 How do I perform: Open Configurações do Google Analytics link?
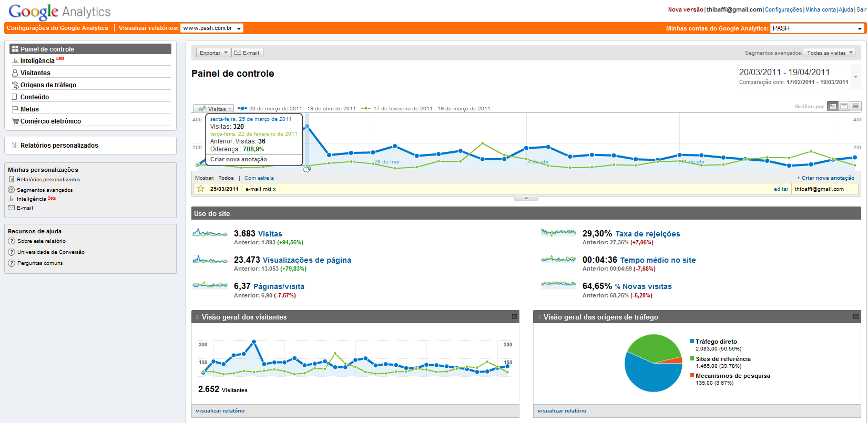[57, 28]
